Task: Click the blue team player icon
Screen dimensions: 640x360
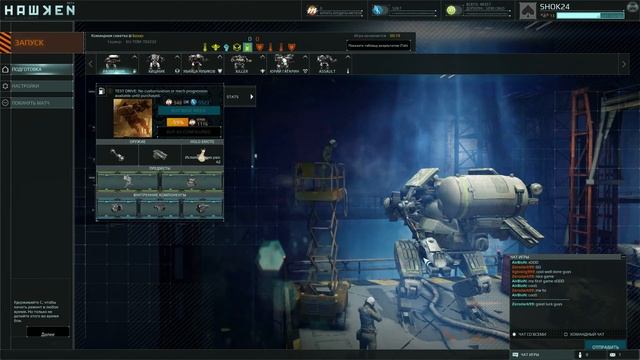Action: pyautogui.click(x=226, y=47)
